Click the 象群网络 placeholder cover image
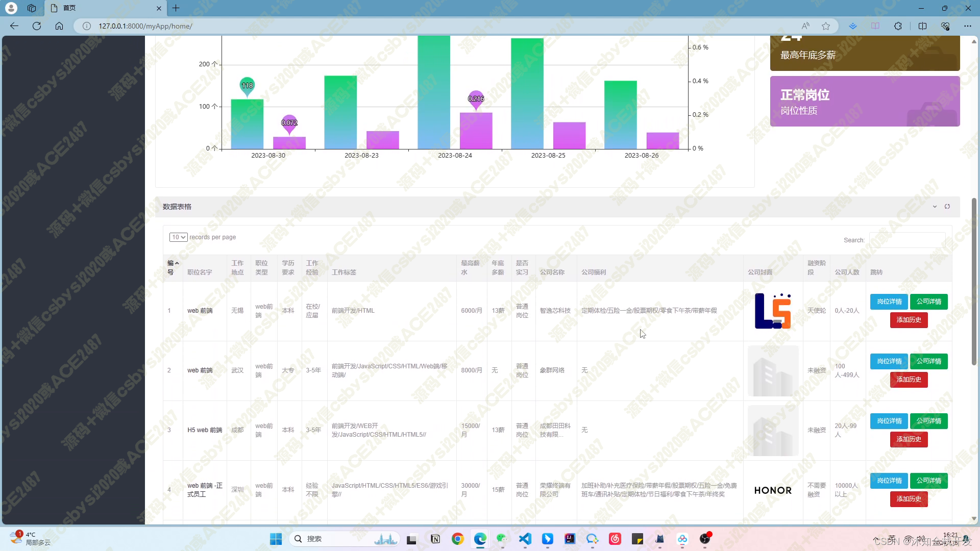The image size is (980, 551). (773, 371)
